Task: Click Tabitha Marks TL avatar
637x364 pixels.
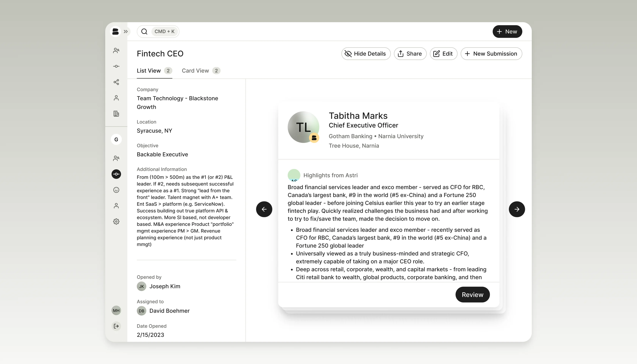Action: click(x=303, y=127)
